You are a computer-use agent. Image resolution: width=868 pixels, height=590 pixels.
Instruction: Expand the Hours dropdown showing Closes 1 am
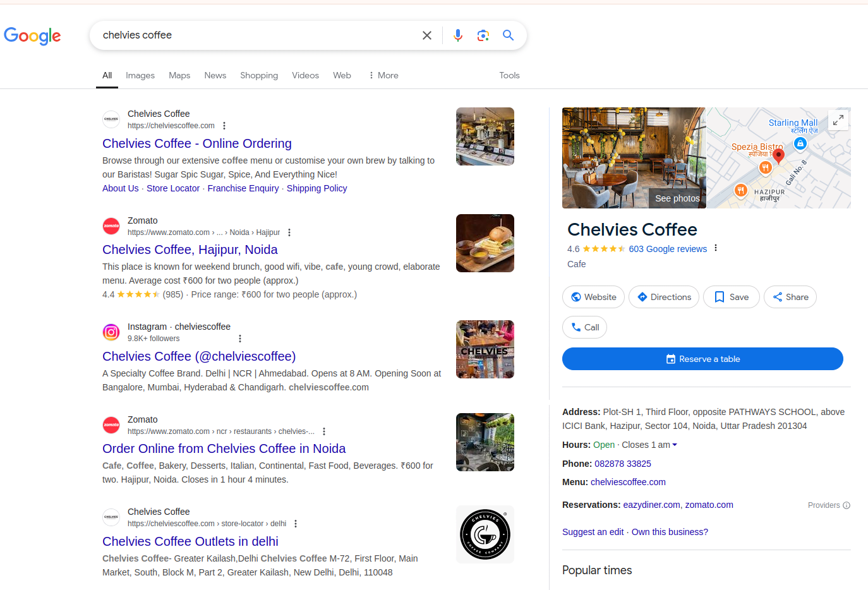pyautogui.click(x=675, y=444)
